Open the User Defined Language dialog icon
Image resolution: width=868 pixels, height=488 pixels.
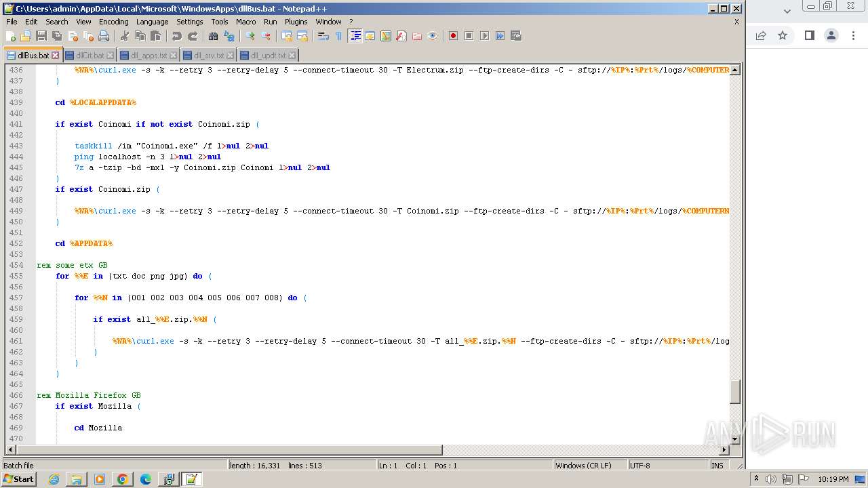[370, 36]
